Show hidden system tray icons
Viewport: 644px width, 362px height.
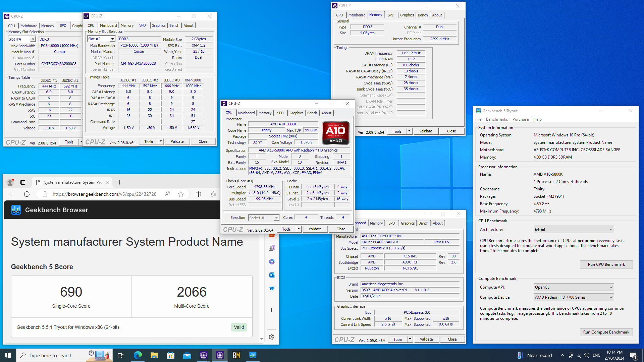562,355
